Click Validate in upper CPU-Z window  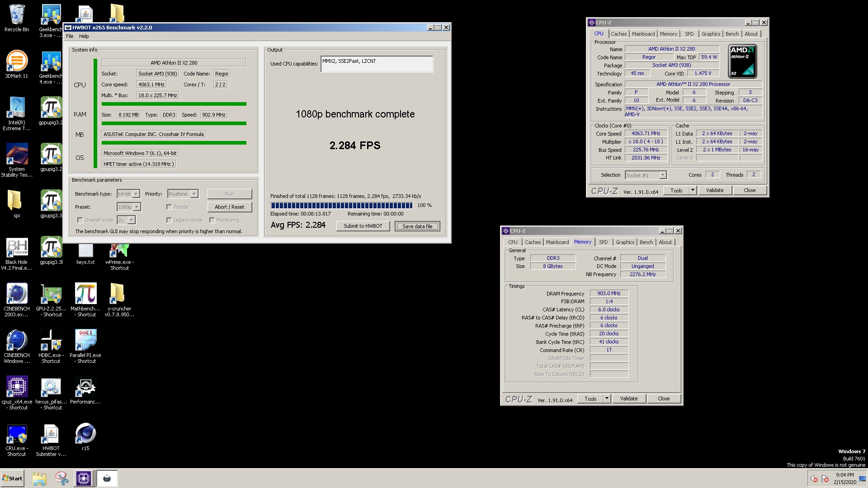tap(715, 190)
